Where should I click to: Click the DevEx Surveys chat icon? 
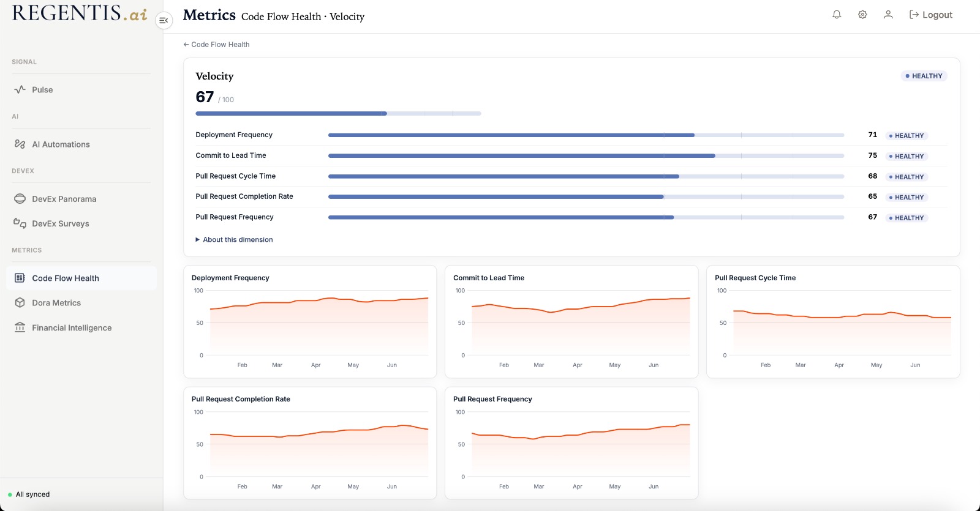20,223
